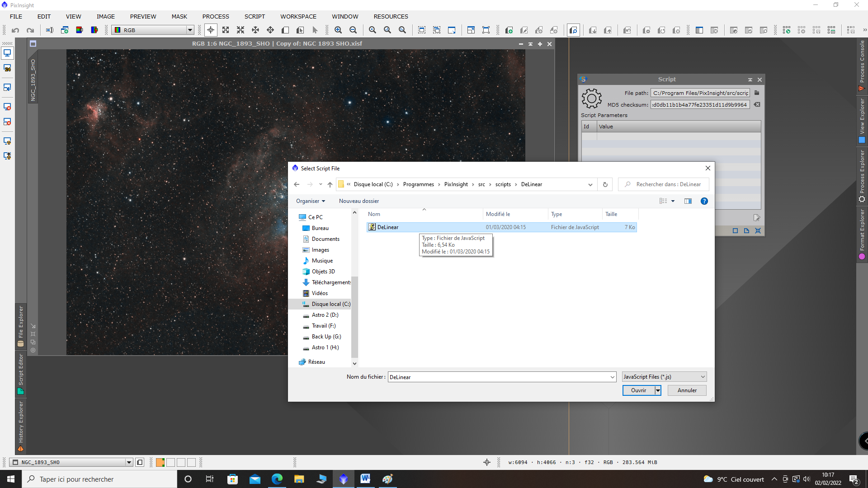868x488 pixels.
Task: Click the folder icon beside File path
Action: 757,93
